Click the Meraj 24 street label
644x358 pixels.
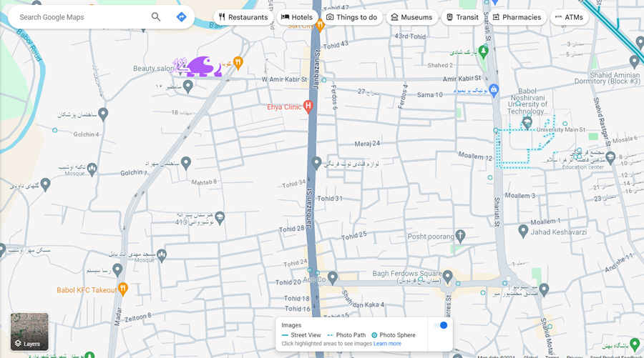(367, 144)
